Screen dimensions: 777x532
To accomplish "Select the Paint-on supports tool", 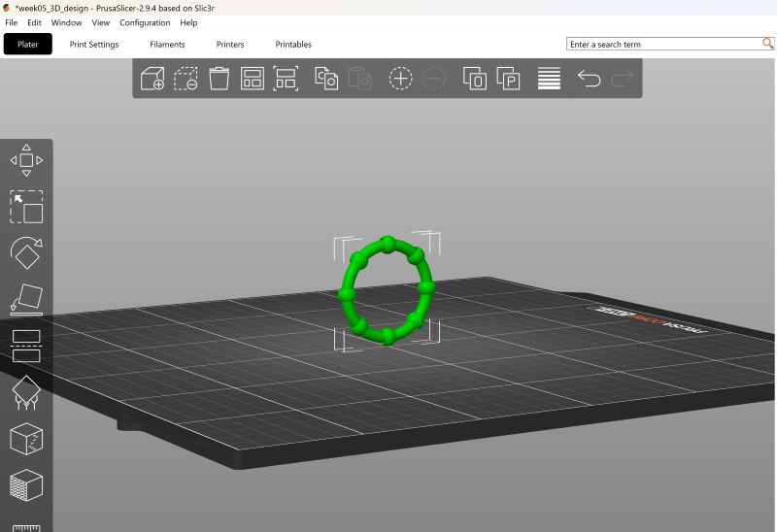I will (x=26, y=392).
